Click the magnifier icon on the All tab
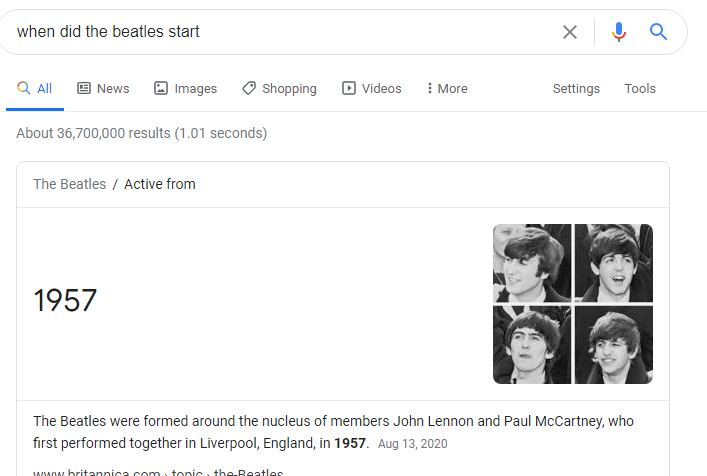The height and width of the screenshot is (476, 707). [x=24, y=88]
